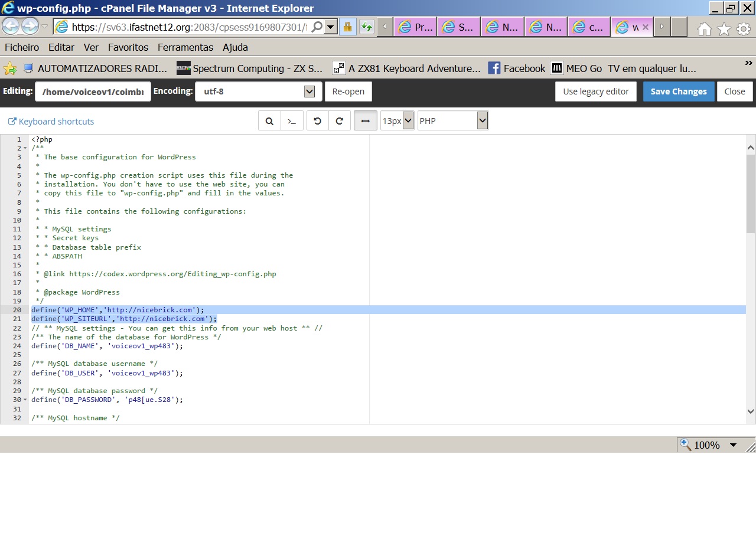Image resolution: width=756 pixels, height=559 pixels.
Task: Click the zoom magnifier icon in status bar
Action: click(686, 444)
